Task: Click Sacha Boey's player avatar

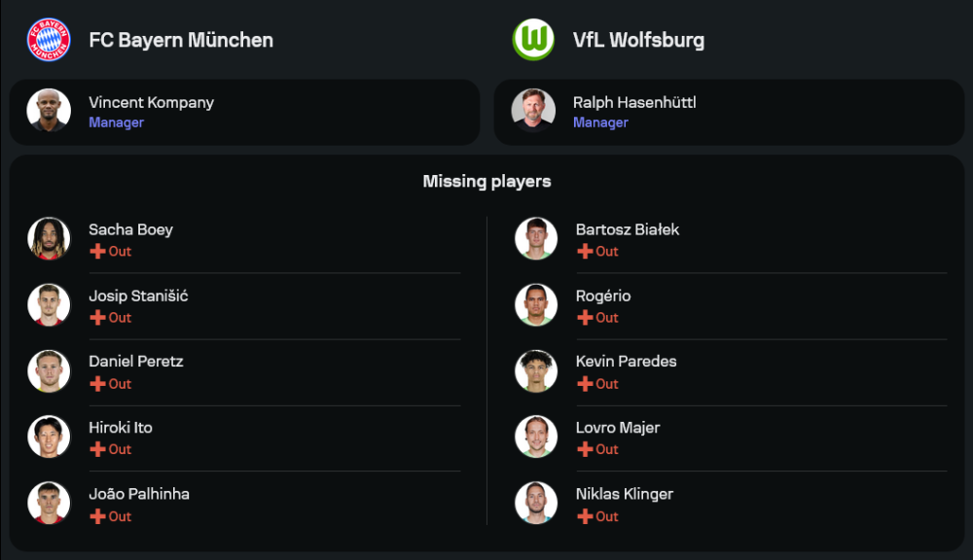Action: click(49, 239)
